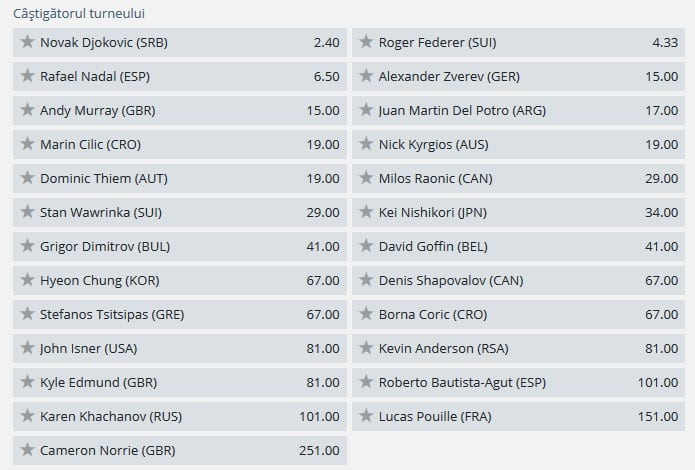Toggle favorite star for Denis Shapovalov
Viewport: 695px width, 470px height.
coord(366,280)
